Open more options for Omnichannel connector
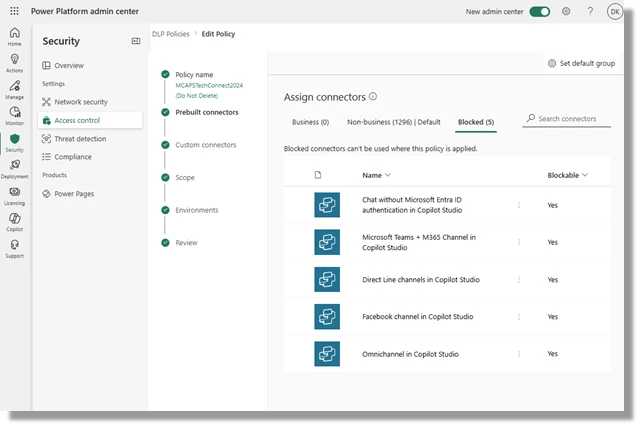 point(518,354)
